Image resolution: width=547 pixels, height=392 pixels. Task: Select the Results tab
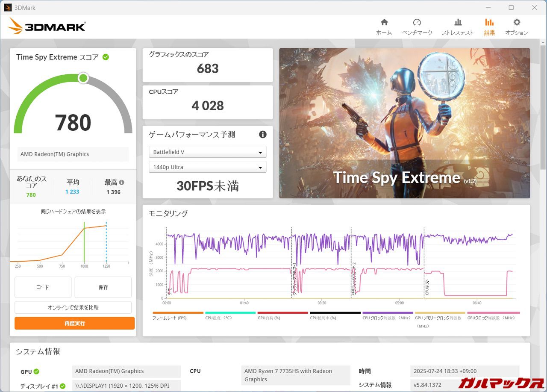click(x=489, y=27)
